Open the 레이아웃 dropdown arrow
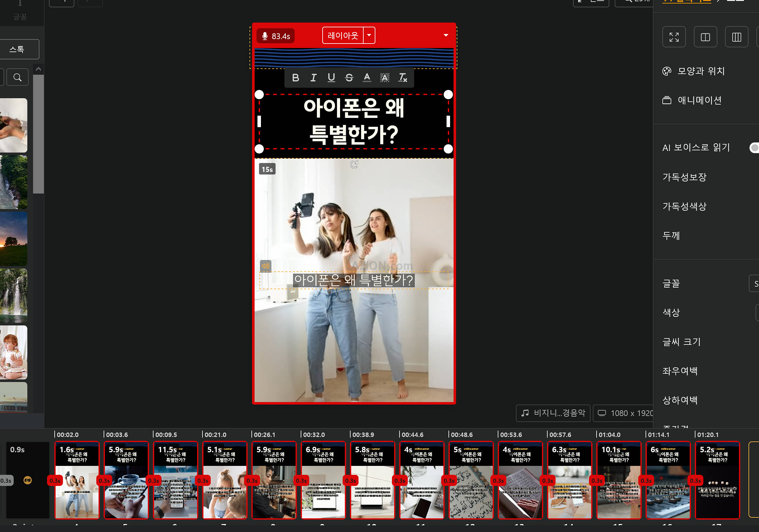Image resolution: width=759 pixels, height=532 pixels. (x=369, y=35)
